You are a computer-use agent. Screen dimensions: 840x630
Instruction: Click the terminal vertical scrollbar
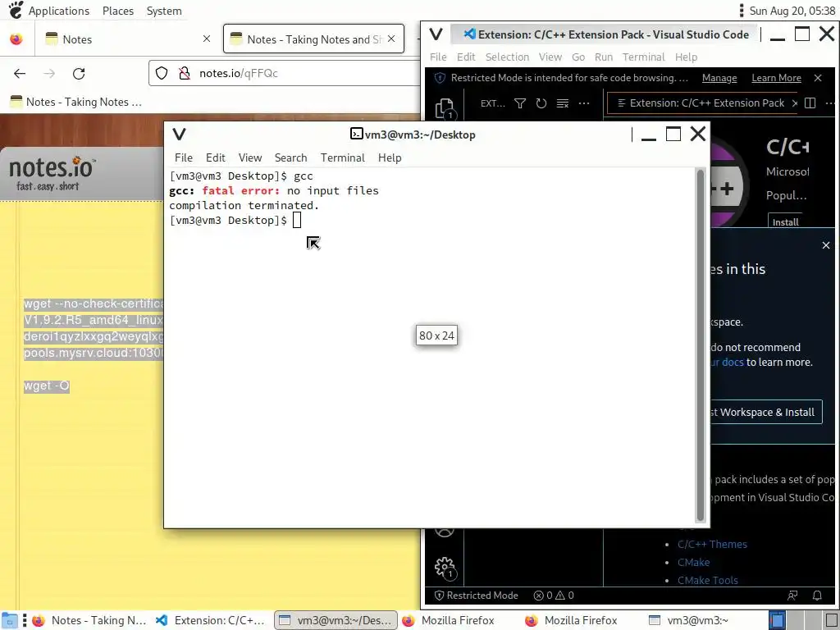(x=699, y=345)
